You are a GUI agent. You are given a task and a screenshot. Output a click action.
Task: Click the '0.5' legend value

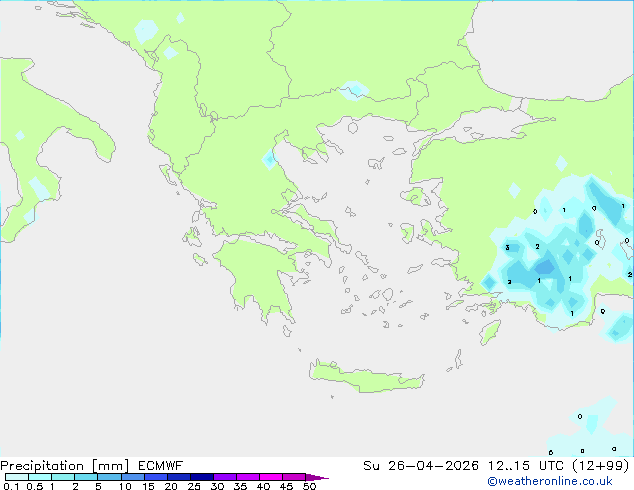point(34,486)
